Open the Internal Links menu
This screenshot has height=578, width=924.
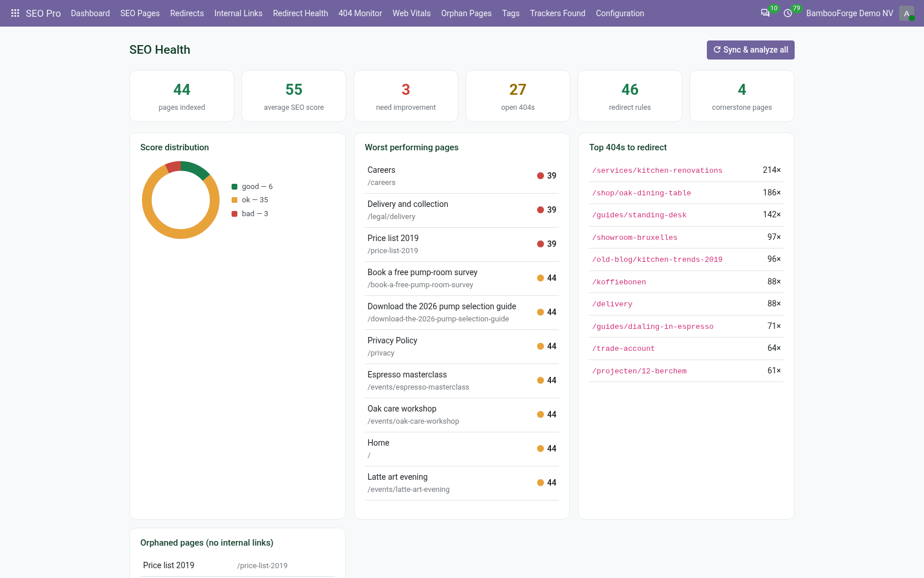pyautogui.click(x=238, y=13)
